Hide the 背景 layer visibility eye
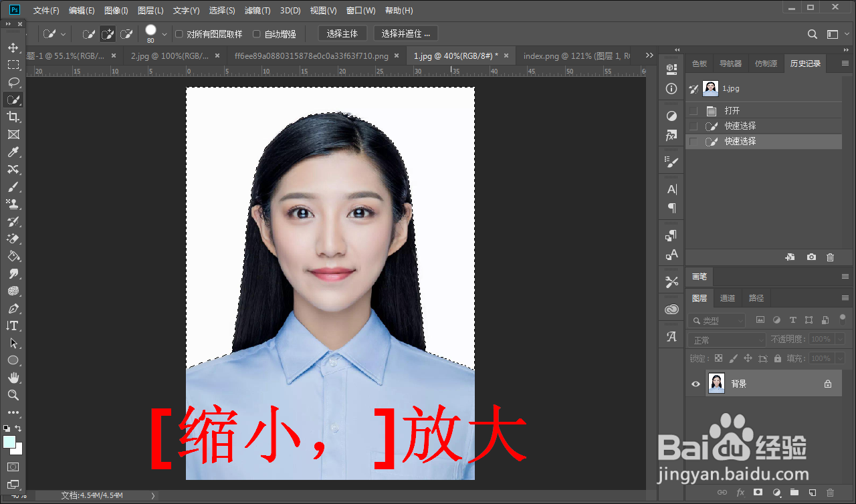Screen dimensions: 856x504 [695, 383]
